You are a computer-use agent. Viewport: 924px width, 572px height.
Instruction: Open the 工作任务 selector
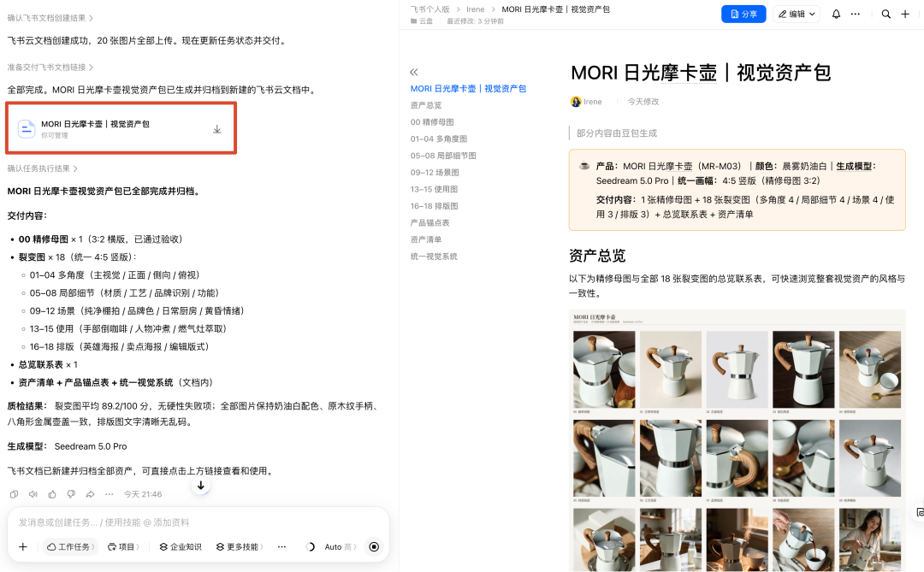point(71,546)
